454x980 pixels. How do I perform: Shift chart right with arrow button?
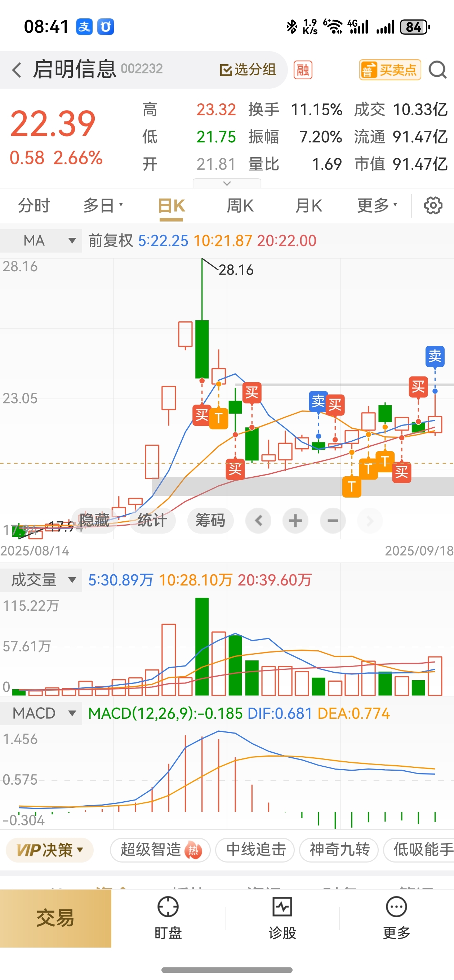coord(370,520)
